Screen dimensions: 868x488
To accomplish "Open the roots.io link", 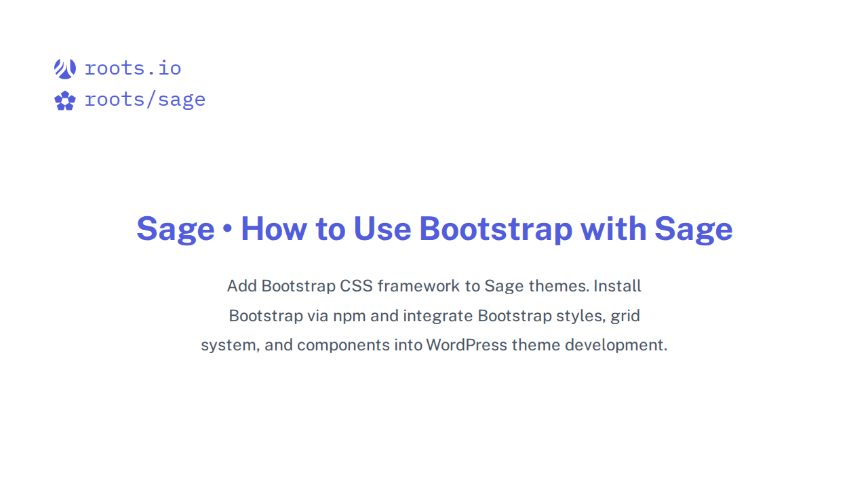I will [x=133, y=68].
